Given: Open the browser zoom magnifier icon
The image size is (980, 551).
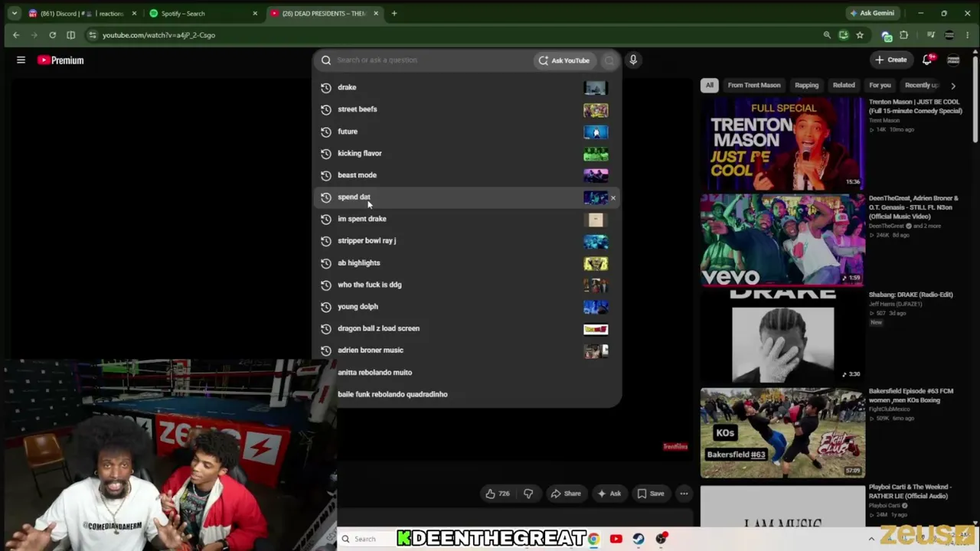Looking at the screenshot, I should (827, 35).
